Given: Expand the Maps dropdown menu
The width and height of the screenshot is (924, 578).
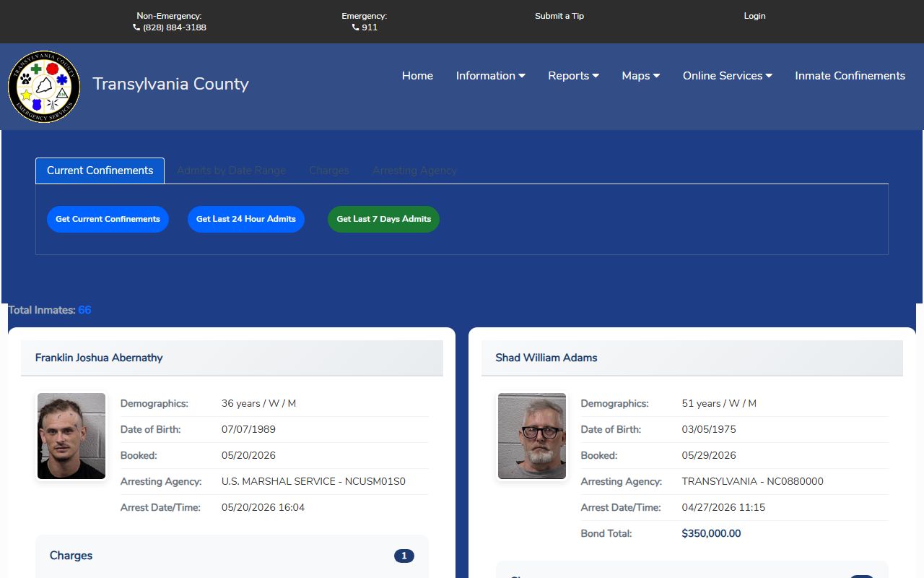Looking at the screenshot, I should pos(641,76).
